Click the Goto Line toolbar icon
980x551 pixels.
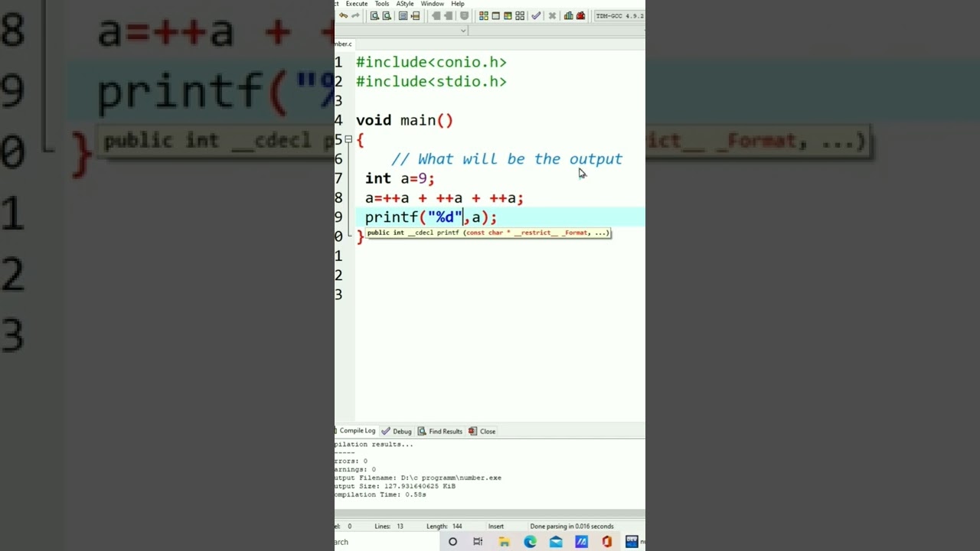coord(415,15)
